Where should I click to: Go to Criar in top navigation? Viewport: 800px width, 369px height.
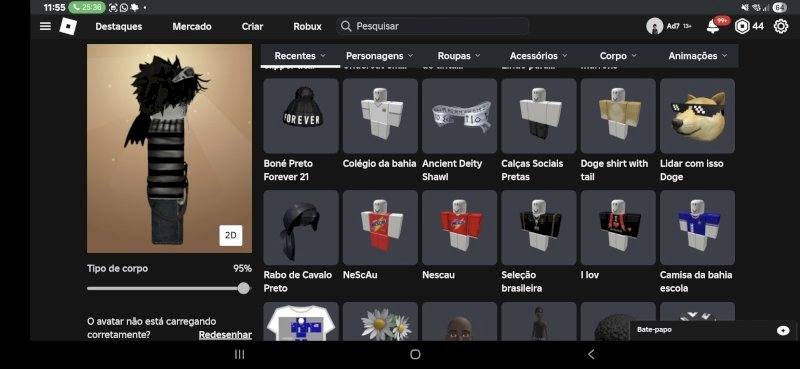(253, 27)
